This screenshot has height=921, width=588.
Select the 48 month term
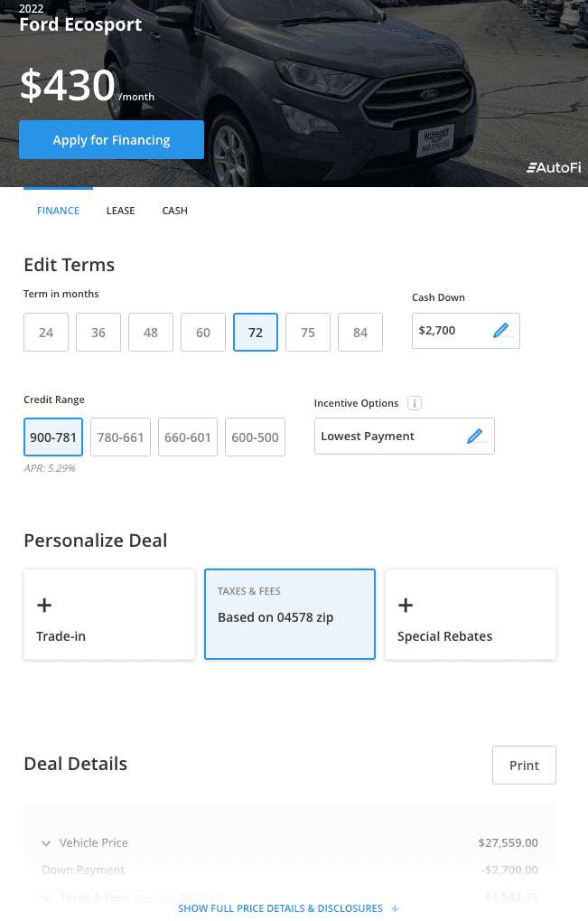click(x=151, y=333)
